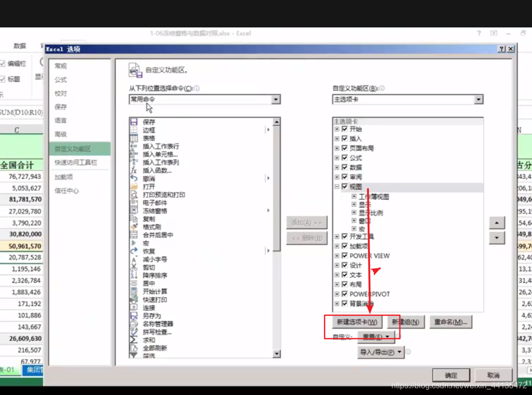
Task: Select the 宏 play icon
Action: (x=134, y=243)
